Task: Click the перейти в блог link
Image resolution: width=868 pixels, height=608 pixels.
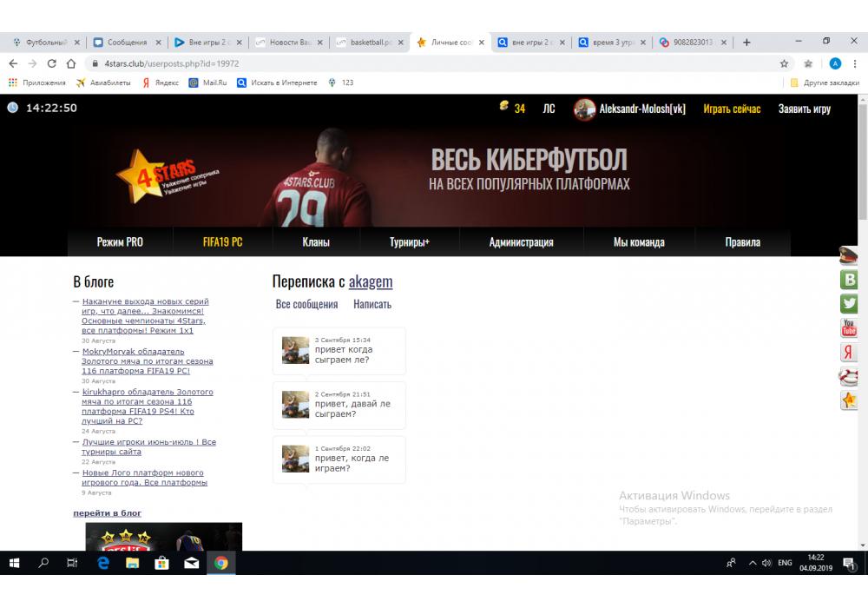Action: [x=107, y=513]
